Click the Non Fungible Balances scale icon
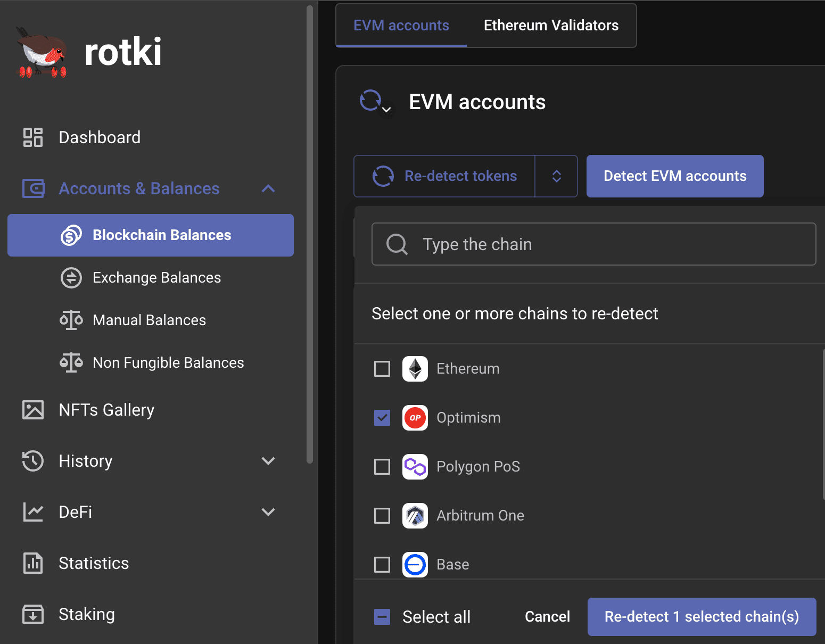The width and height of the screenshot is (825, 644). [71, 363]
